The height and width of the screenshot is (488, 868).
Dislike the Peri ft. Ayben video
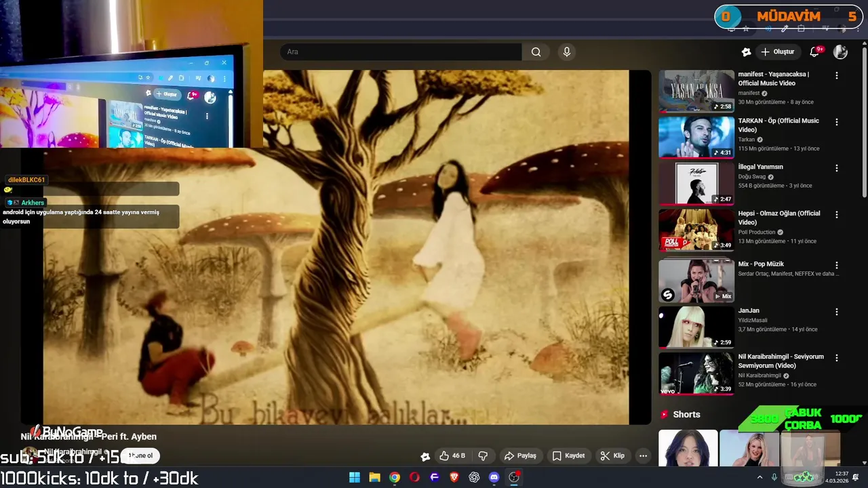(x=484, y=456)
